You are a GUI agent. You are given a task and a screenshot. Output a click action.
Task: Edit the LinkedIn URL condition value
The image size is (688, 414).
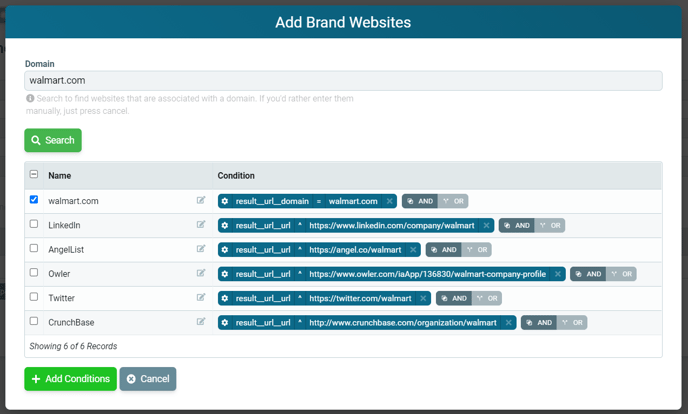coord(392,225)
